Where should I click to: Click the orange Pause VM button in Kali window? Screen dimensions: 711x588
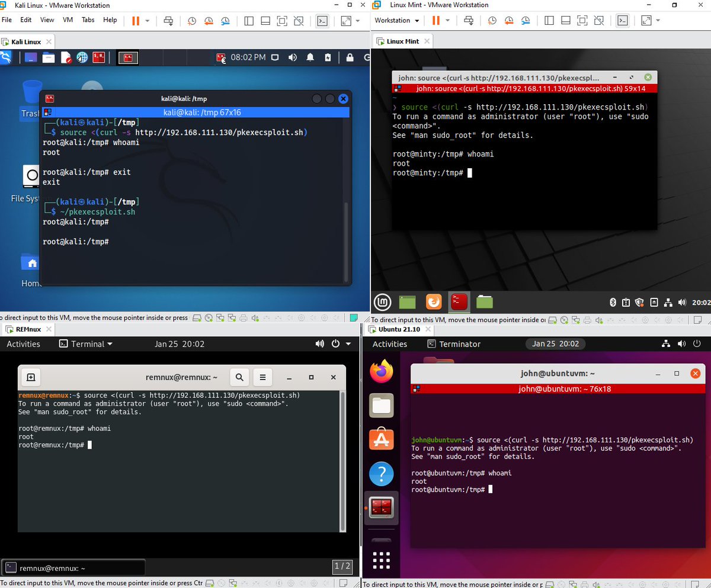pyautogui.click(x=136, y=20)
